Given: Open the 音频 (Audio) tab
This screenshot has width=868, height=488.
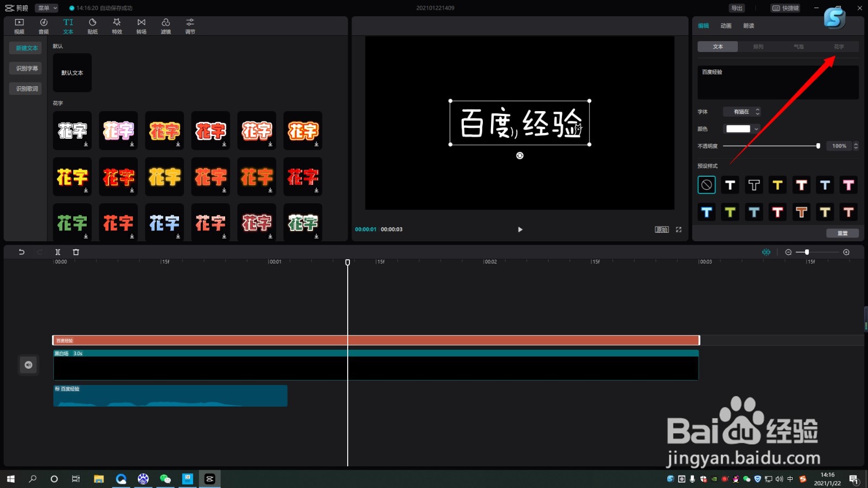Looking at the screenshot, I should (x=44, y=25).
